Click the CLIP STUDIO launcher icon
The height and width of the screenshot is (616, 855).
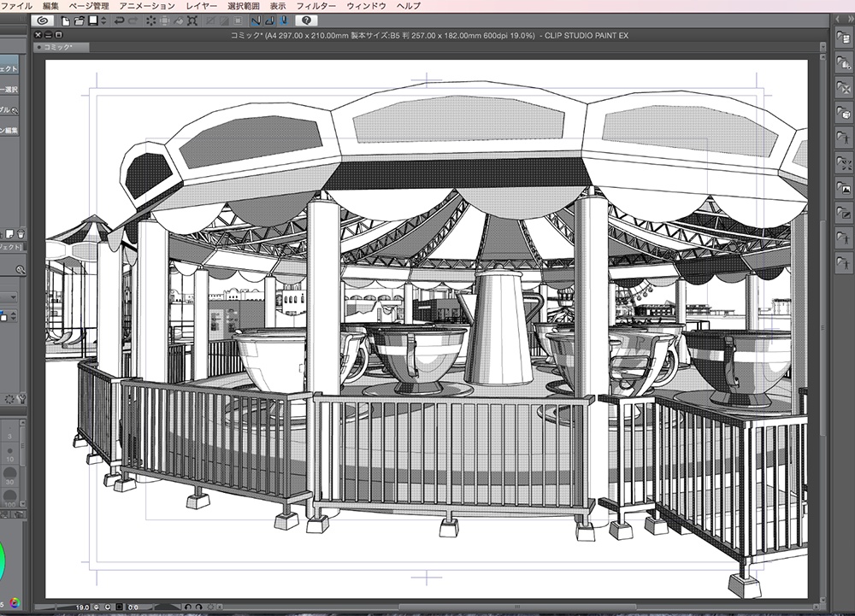pos(42,21)
